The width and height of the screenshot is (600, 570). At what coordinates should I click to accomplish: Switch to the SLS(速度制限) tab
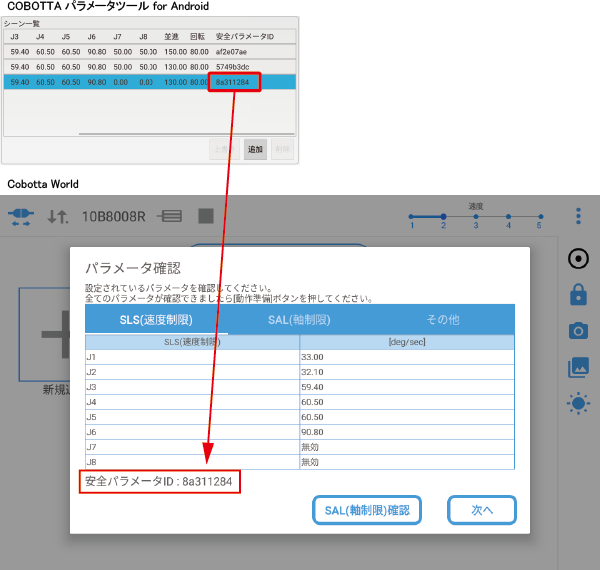tap(156, 320)
